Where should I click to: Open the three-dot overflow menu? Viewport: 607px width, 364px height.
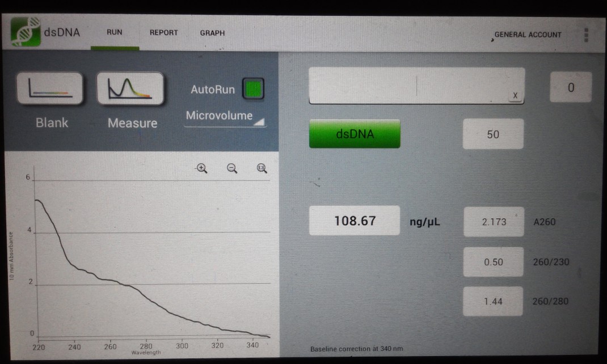click(586, 35)
